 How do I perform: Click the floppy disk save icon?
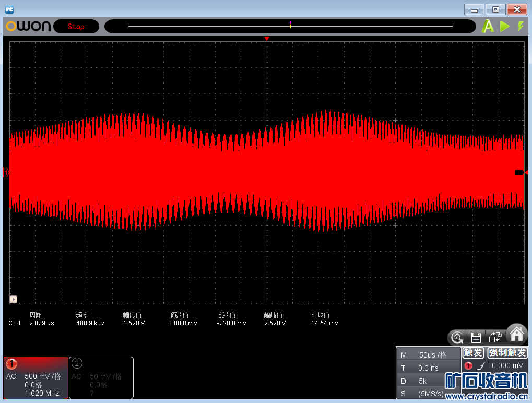(x=476, y=337)
